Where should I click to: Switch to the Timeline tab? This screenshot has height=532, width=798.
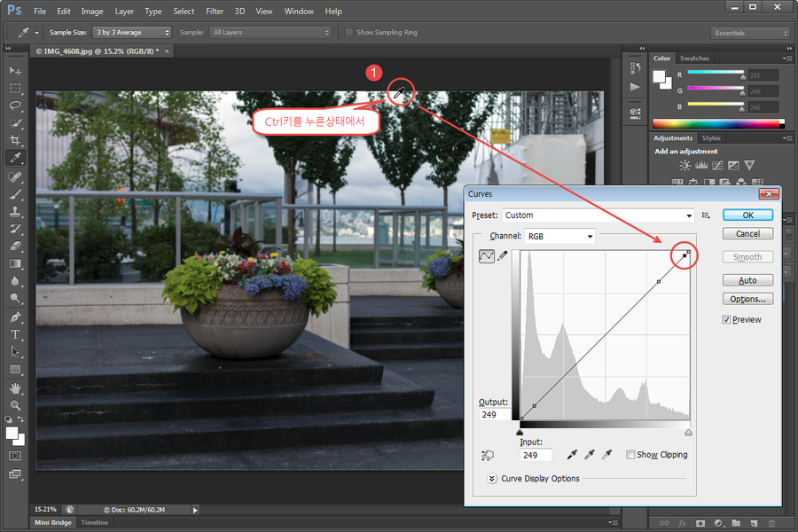point(95,522)
